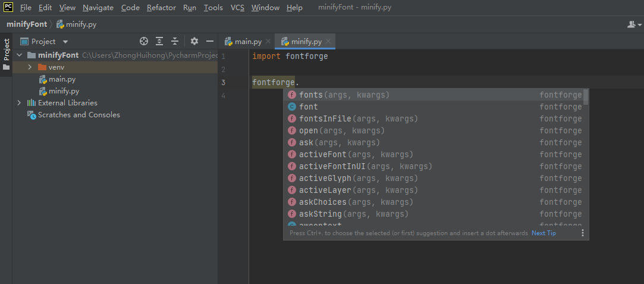
Task: Select activeFontInUI completion suggestion
Action: click(433, 167)
